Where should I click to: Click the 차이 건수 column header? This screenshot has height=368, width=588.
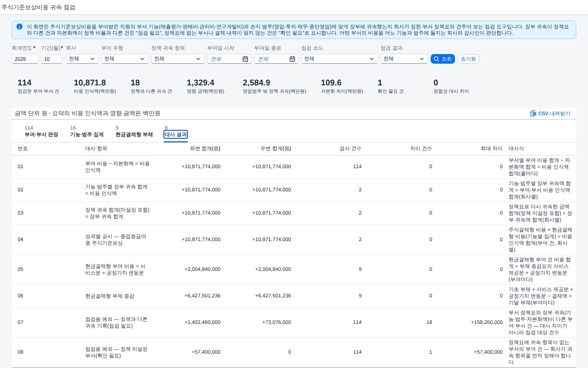[x=421, y=149]
